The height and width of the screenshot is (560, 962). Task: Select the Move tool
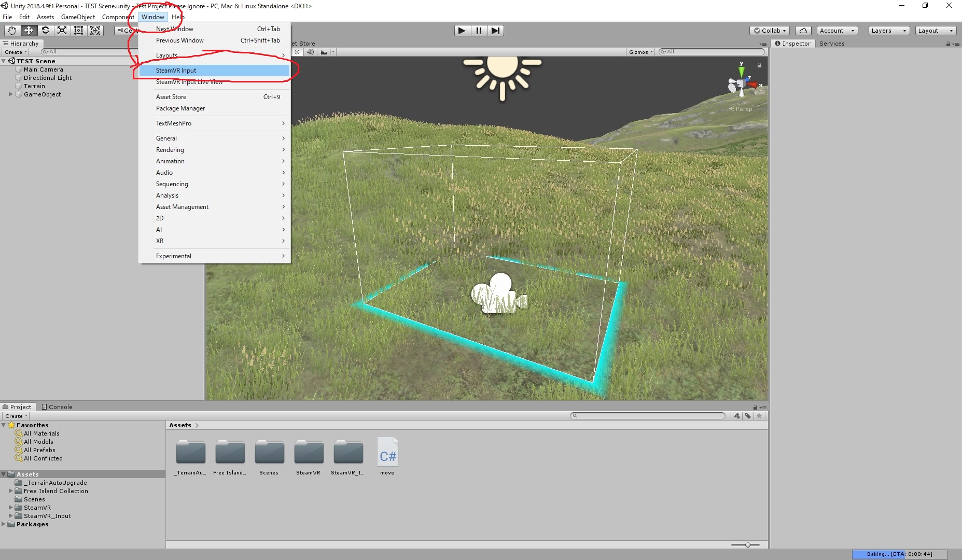[x=29, y=31]
